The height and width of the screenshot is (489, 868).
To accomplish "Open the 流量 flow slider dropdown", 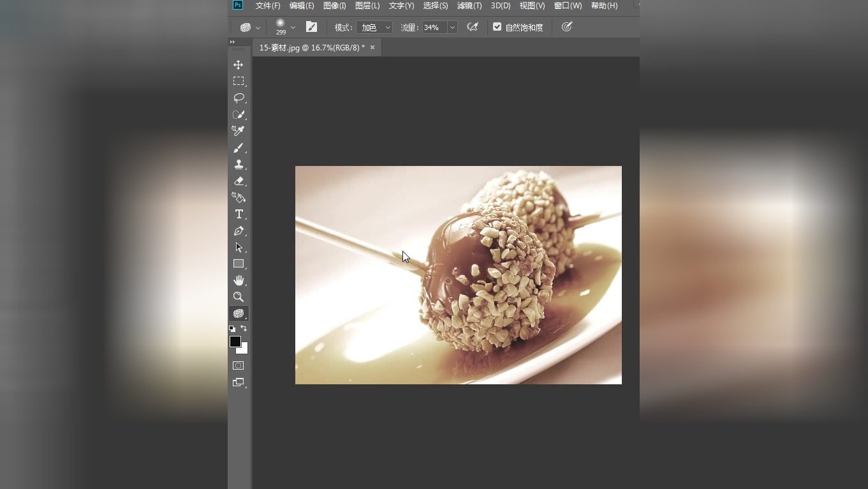I will [x=452, y=27].
